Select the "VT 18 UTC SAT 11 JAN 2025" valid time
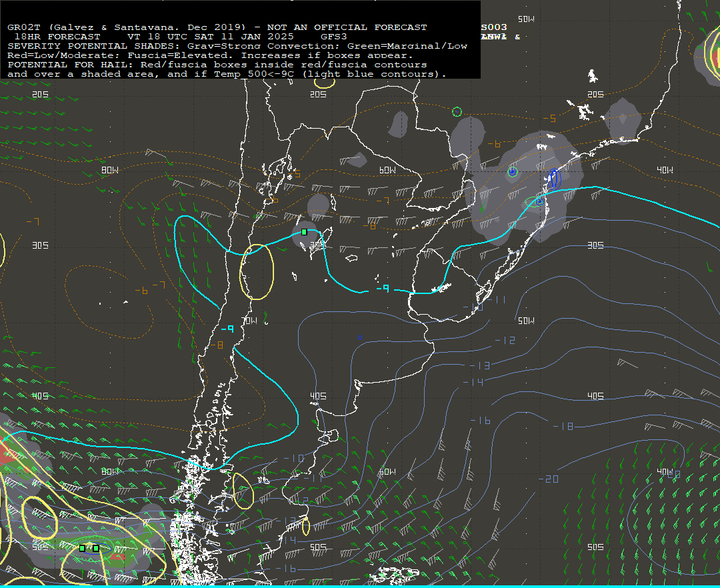This screenshot has height=588, width=720. click(210, 37)
